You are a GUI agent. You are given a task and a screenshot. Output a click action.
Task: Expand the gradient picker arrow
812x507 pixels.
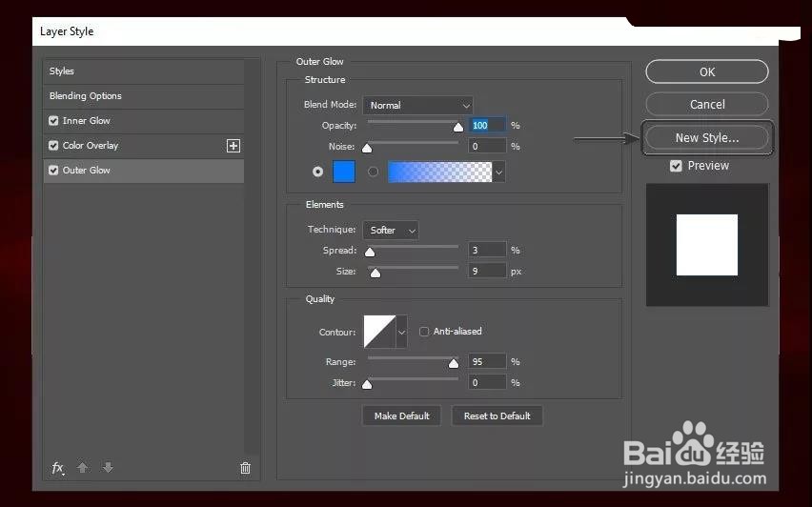pyautogui.click(x=498, y=172)
